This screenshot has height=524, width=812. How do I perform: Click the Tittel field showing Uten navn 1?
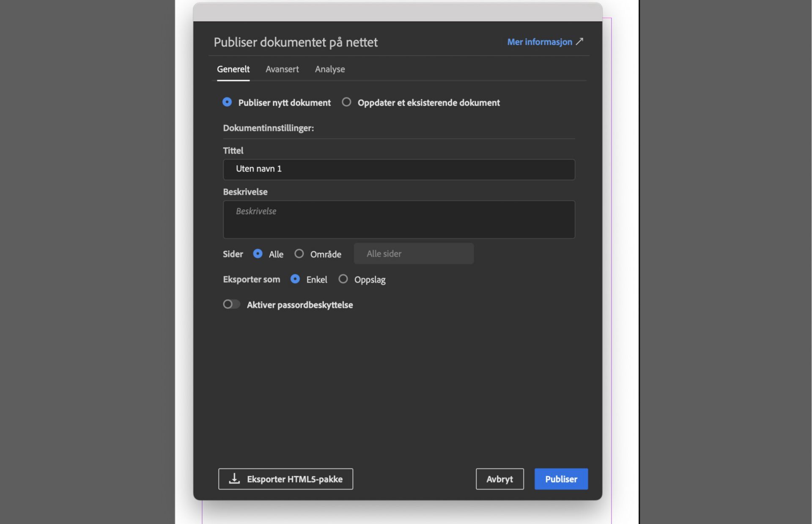(x=398, y=169)
